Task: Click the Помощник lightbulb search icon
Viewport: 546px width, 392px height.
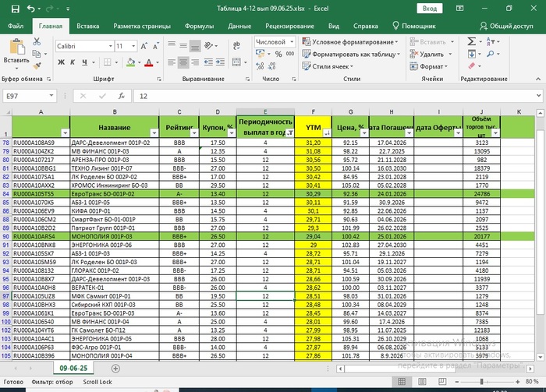Action: click(395, 26)
